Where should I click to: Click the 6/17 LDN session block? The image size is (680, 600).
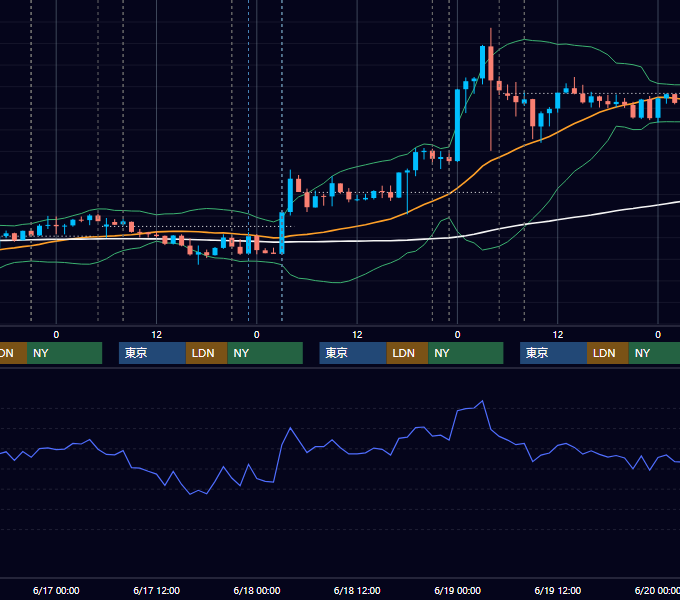point(206,353)
